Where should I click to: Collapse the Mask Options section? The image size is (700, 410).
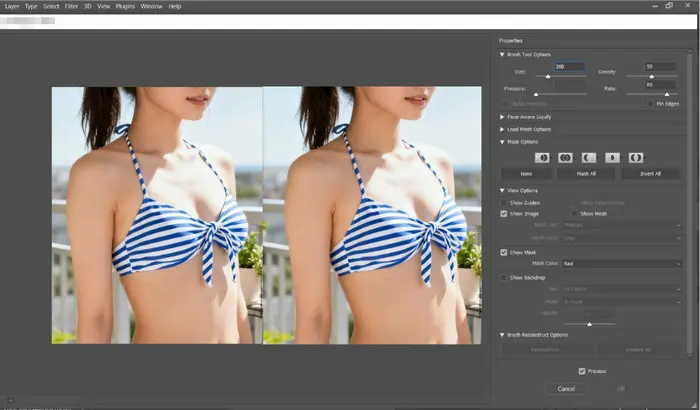point(502,142)
